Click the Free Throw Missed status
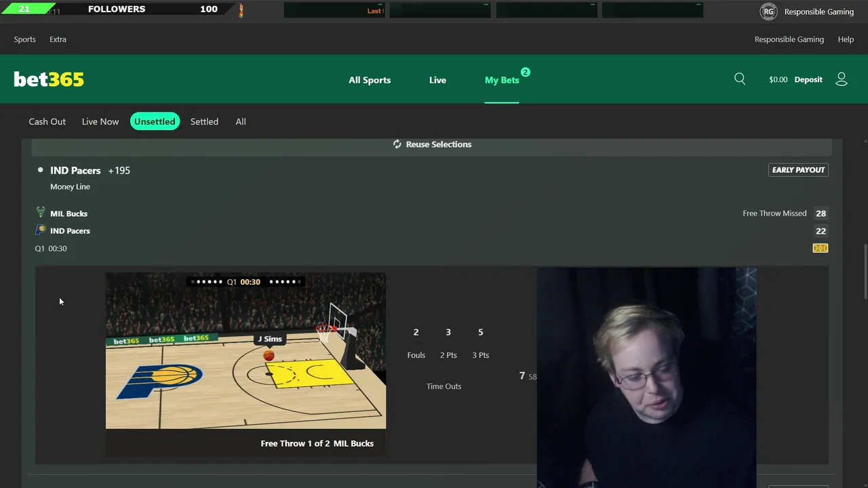 click(x=774, y=213)
